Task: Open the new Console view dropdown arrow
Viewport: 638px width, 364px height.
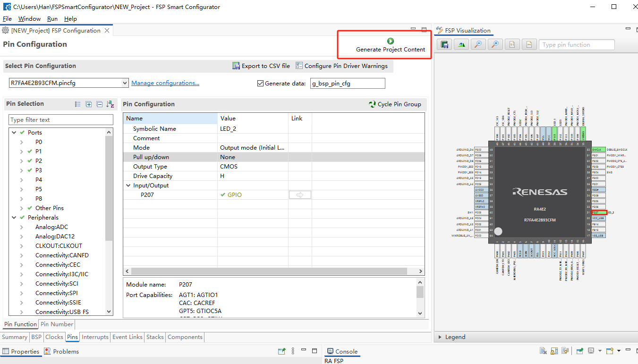Action: point(619,351)
